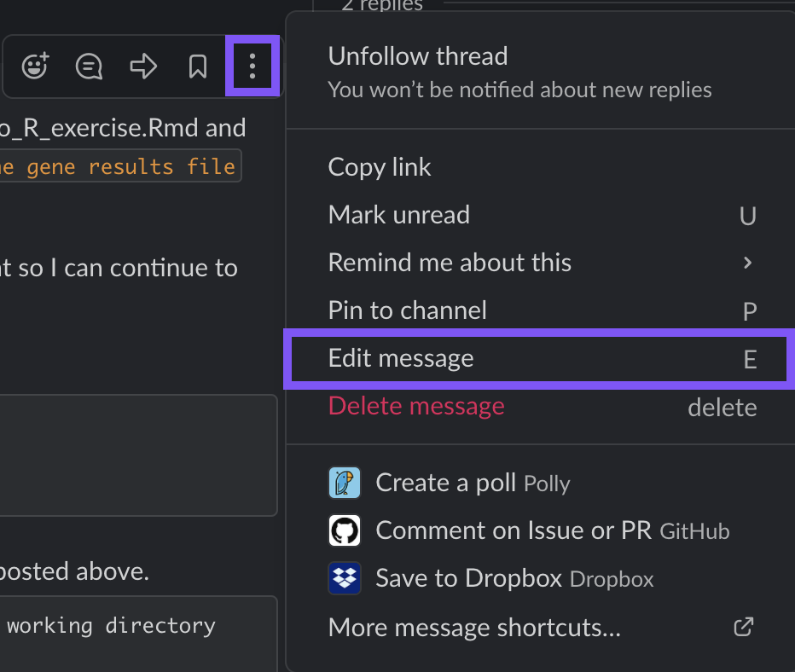Click the Dropbox app icon
Image resolution: width=795 pixels, height=672 pixels.
pos(345,579)
